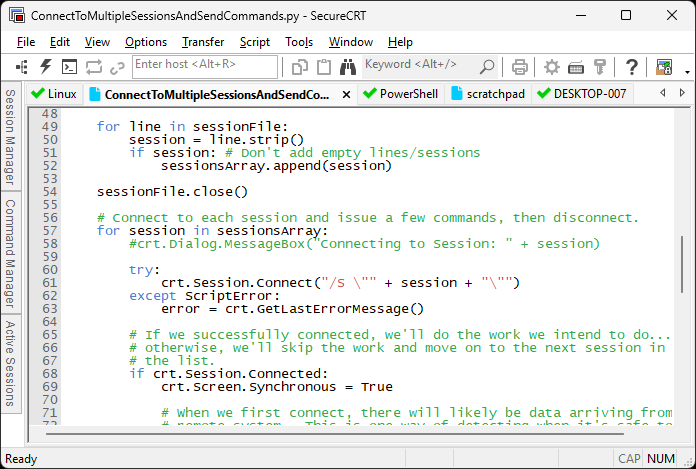The image size is (696, 469).
Task: Open the Keymap Editor keyboard icon
Action: pos(576,67)
